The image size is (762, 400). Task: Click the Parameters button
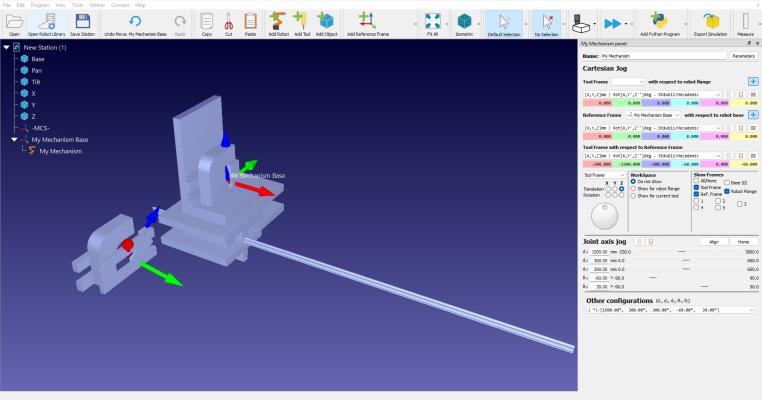(743, 56)
